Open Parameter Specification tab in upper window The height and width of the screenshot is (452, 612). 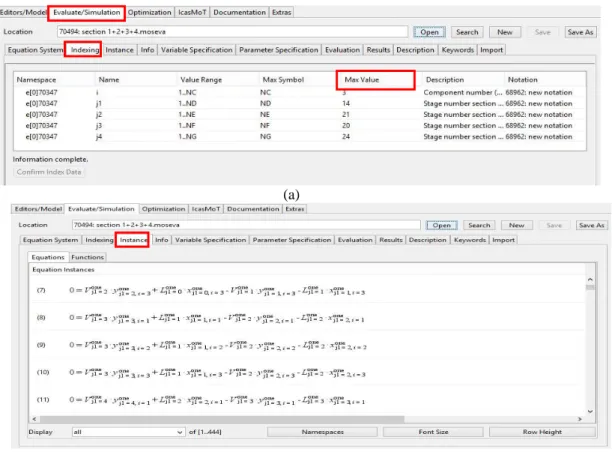[x=279, y=50]
